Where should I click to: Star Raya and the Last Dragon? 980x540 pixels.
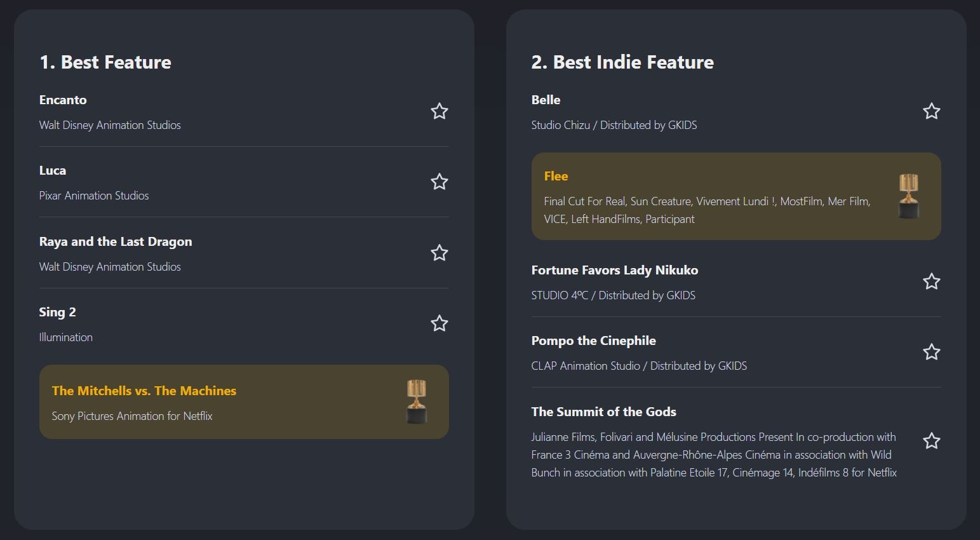coord(439,253)
